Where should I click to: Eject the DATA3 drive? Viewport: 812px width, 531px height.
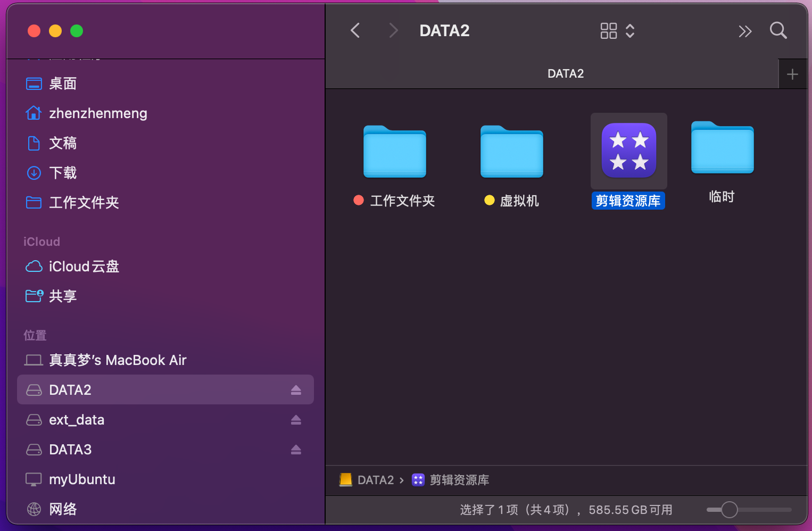pos(296,450)
